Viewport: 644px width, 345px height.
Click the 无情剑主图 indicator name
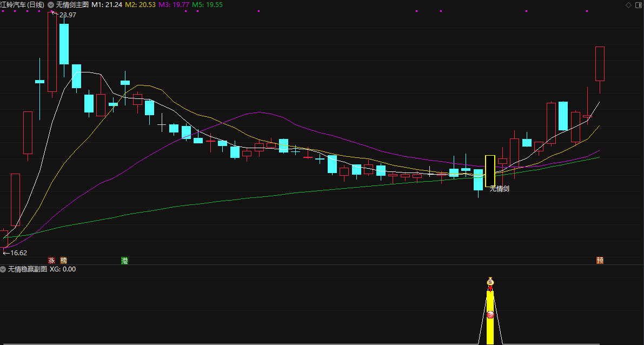click(x=72, y=5)
